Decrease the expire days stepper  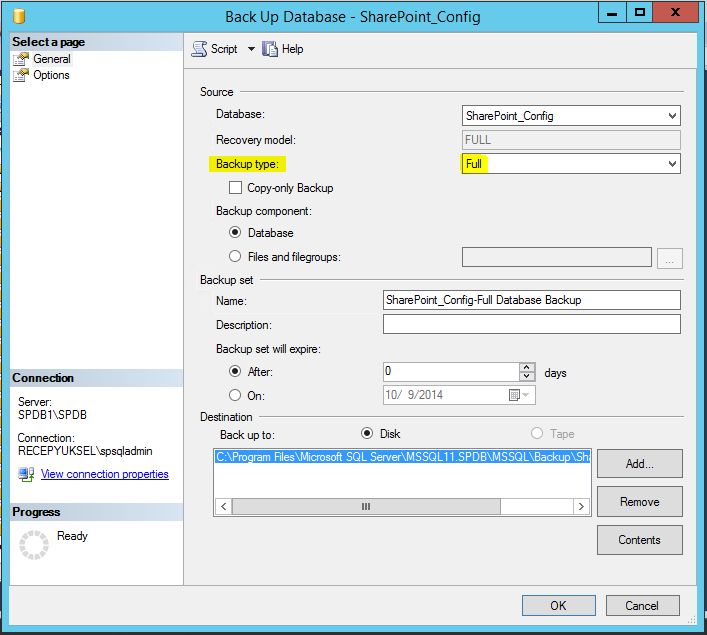[x=527, y=377]
